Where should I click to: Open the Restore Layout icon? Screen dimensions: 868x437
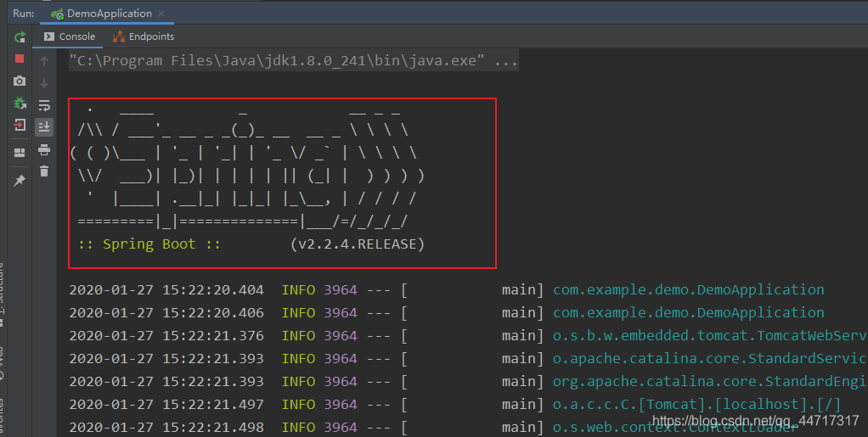pyautogui.click(x=20, y=153)
